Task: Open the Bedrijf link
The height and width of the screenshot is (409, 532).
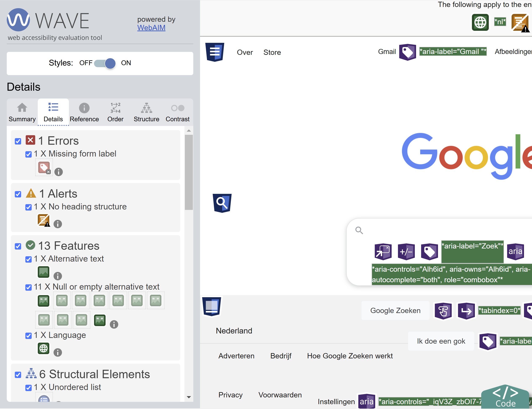Action: click(281, 356)
